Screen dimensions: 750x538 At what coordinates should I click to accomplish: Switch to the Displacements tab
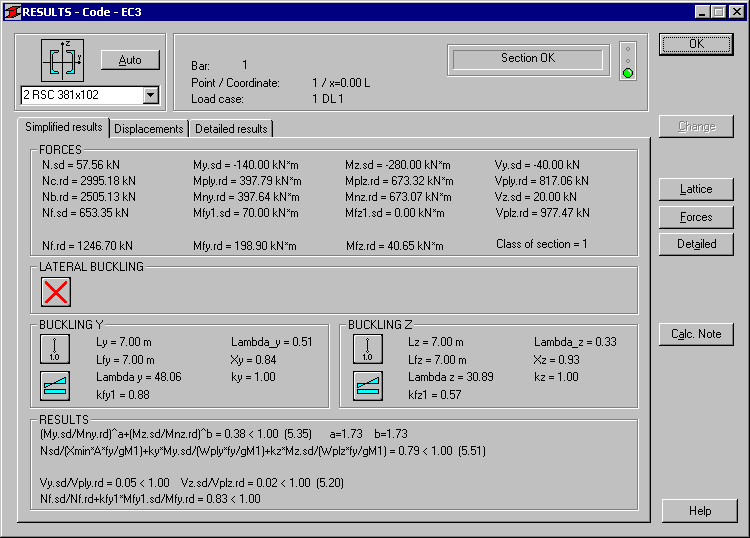(x=149, y=129)
